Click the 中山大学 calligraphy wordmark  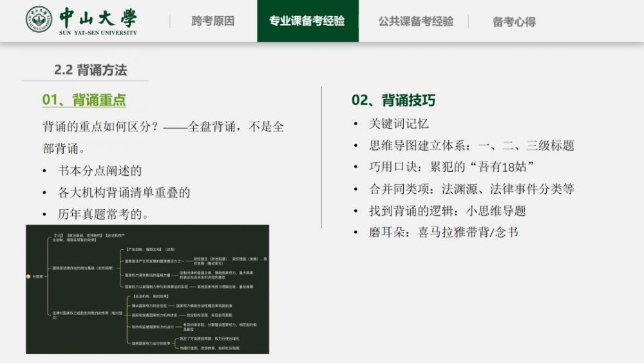coord(97,17)
